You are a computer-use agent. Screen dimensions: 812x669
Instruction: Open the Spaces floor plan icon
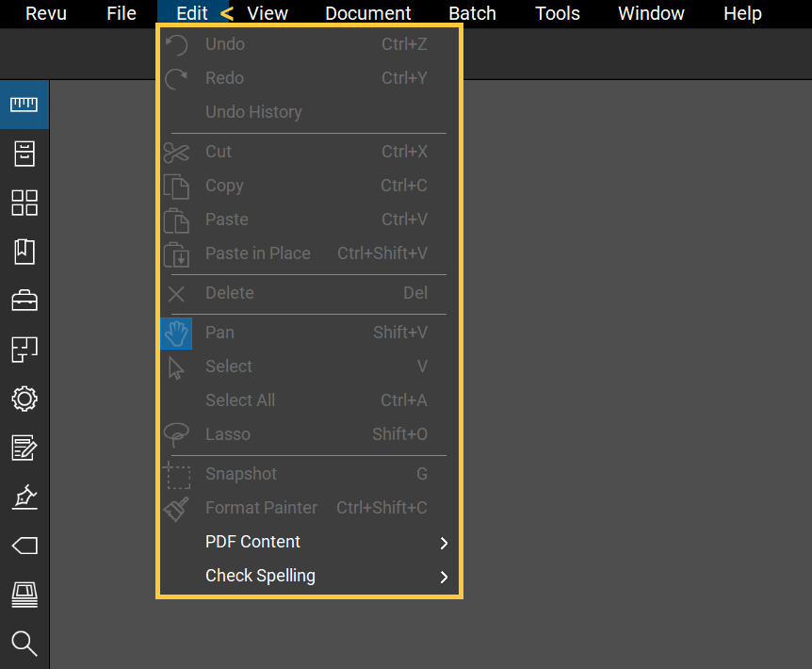point(24,350)
